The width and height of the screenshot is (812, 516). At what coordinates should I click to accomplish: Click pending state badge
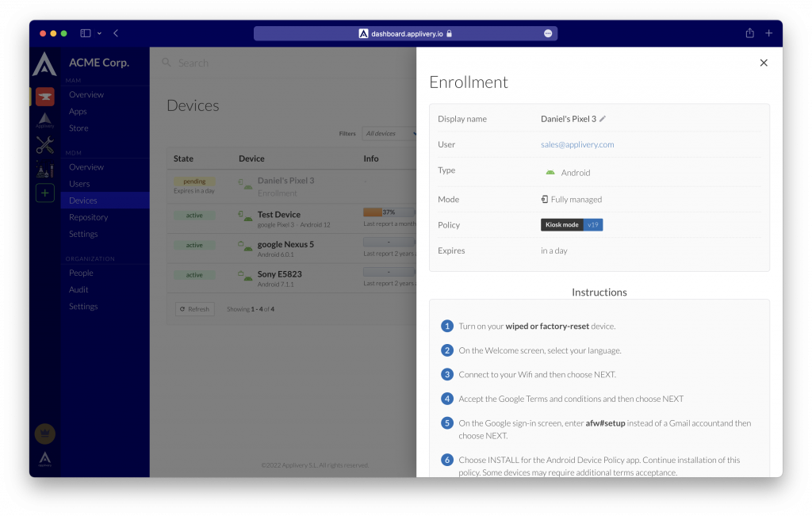click(x=194, y=182)
